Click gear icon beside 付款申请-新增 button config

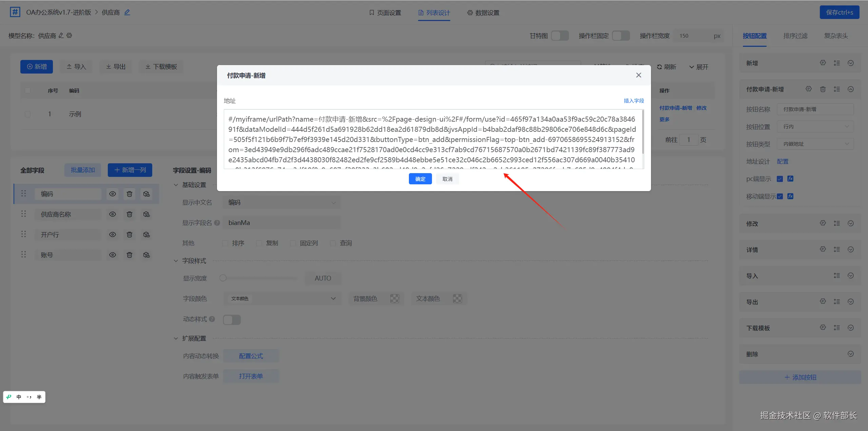pos(809,89)
